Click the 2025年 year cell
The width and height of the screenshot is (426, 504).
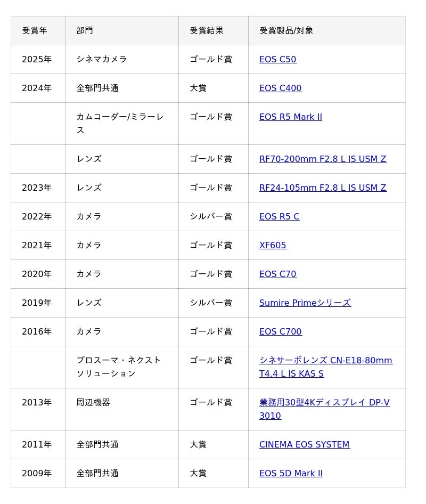37,59
